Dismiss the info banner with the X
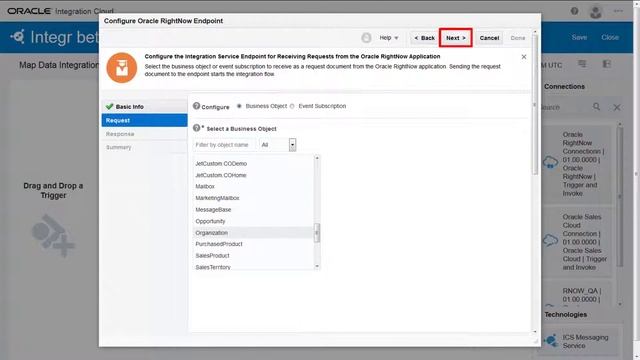The image size is (640, 360). point(524,57)
